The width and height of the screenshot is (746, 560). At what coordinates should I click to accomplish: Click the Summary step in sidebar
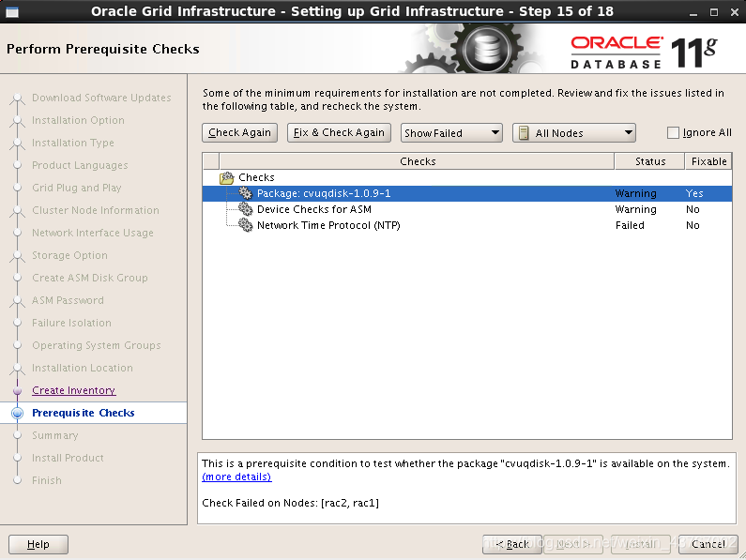(54, 435)
